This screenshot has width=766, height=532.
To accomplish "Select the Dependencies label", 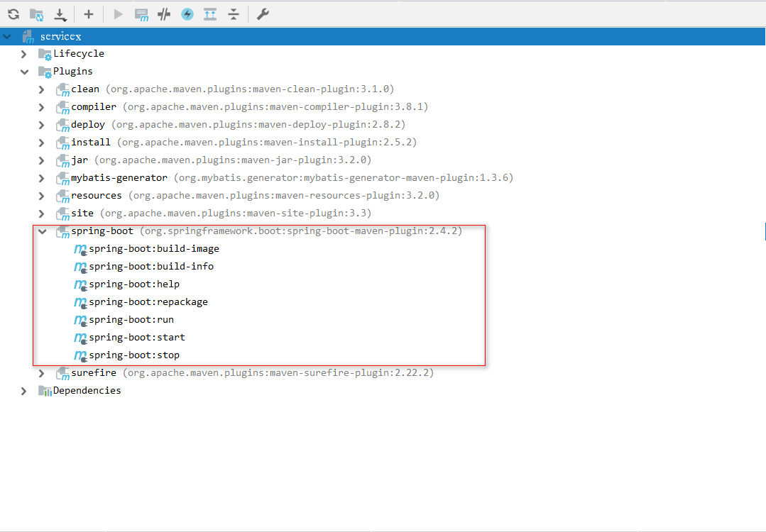I will [87, 390].
